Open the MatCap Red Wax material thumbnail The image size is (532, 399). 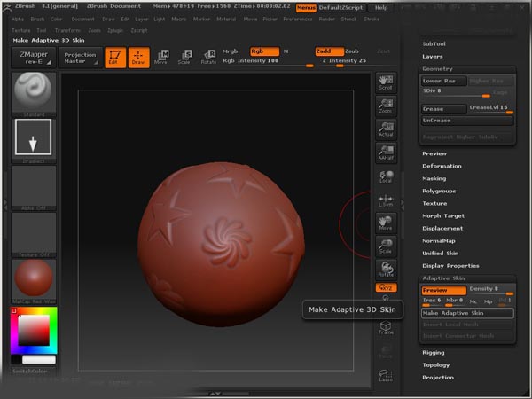point(35,279)
